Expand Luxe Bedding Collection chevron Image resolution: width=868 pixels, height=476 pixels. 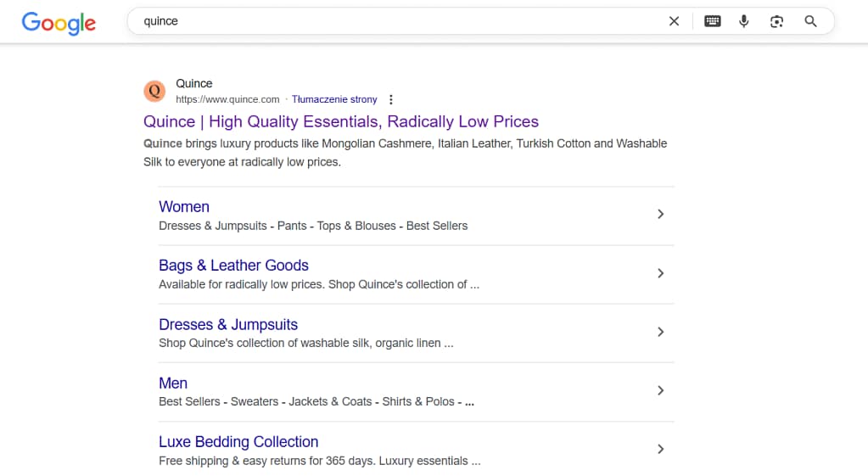pyautogui.click(x=660, y=449)
